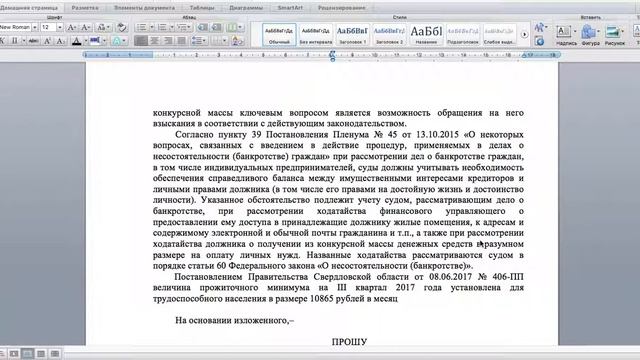Insert a bulleted list

click(141, 27)
